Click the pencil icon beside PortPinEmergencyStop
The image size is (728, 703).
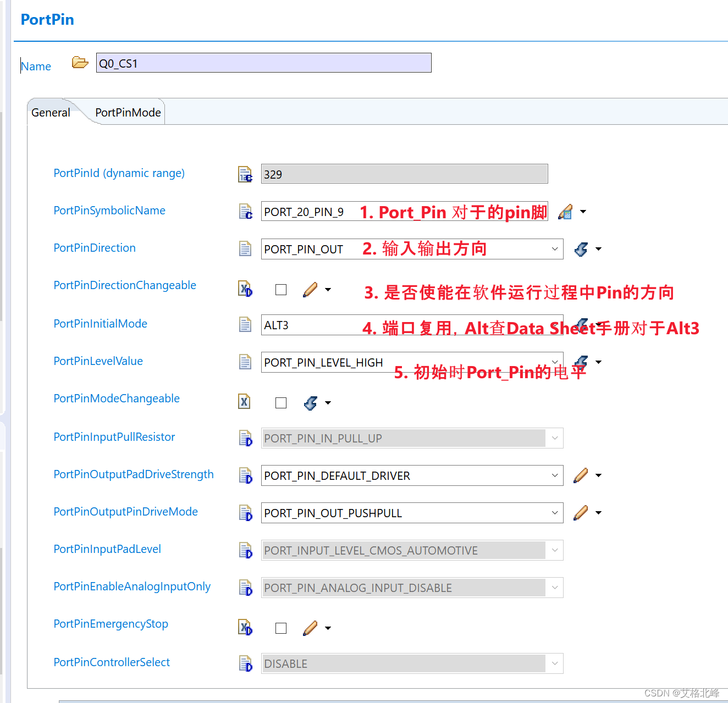pyautogui.click(x=311, y=628)
